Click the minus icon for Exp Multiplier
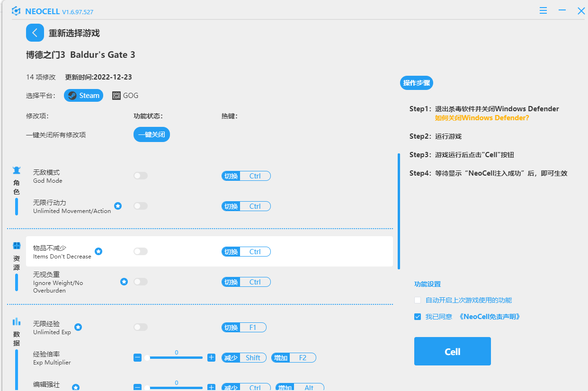This screenshot has height=391, width=588. click(x=137, y=358)
